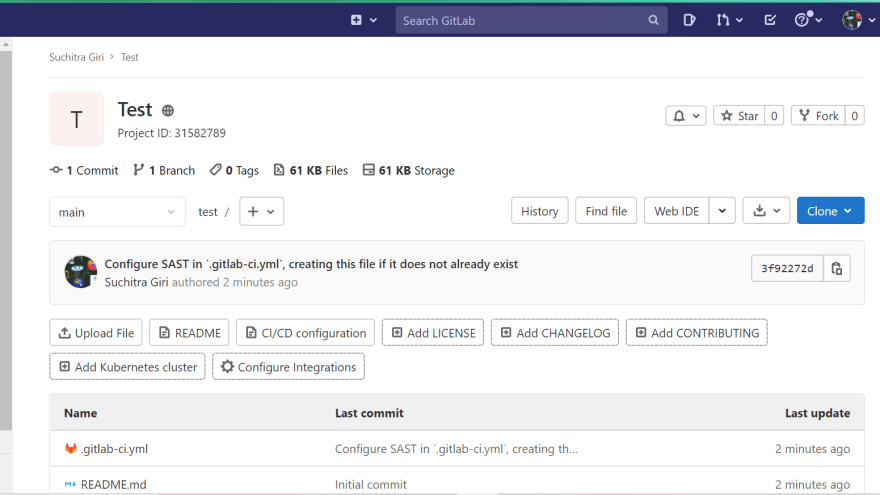Click sidebar scroll up arrow
Screen dimensions: 880x495
click(x=6, y=44)
